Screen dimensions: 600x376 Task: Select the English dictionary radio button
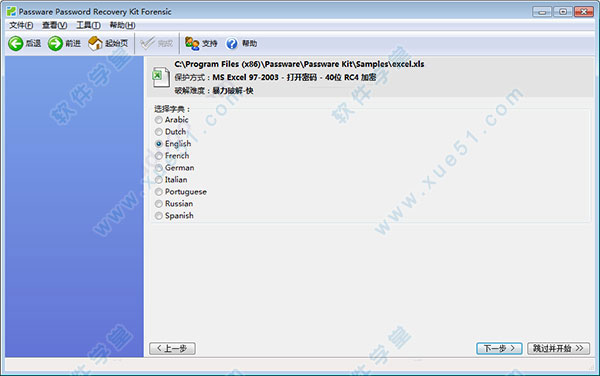point(159,144)
